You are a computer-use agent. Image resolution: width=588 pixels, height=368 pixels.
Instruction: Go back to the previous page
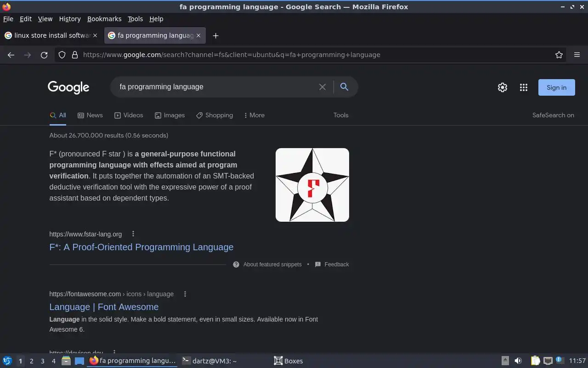point(11,55)
